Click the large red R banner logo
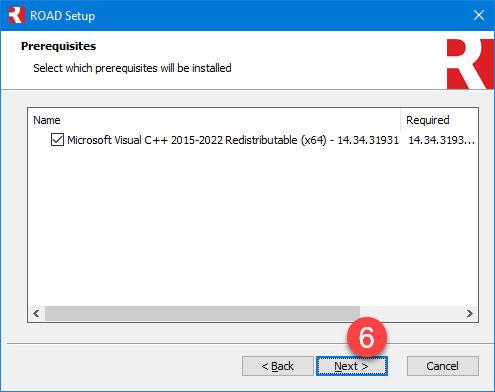The image size is (495, 392). click(x=470, y=64)
